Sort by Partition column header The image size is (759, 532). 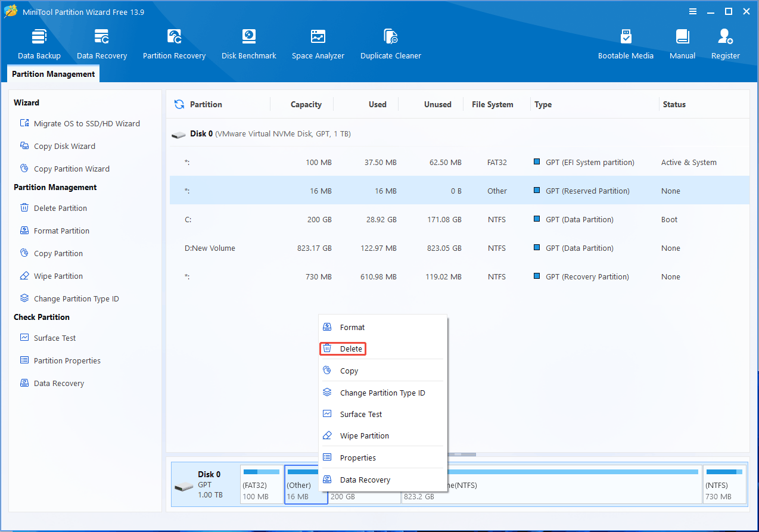(206, 104)
